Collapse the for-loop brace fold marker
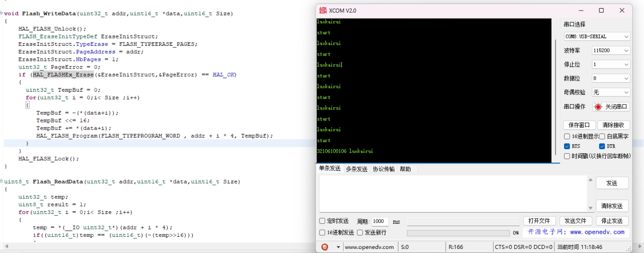Image resolution: width=644 pixels, height=253 pixels. click(x=27, y=105)
